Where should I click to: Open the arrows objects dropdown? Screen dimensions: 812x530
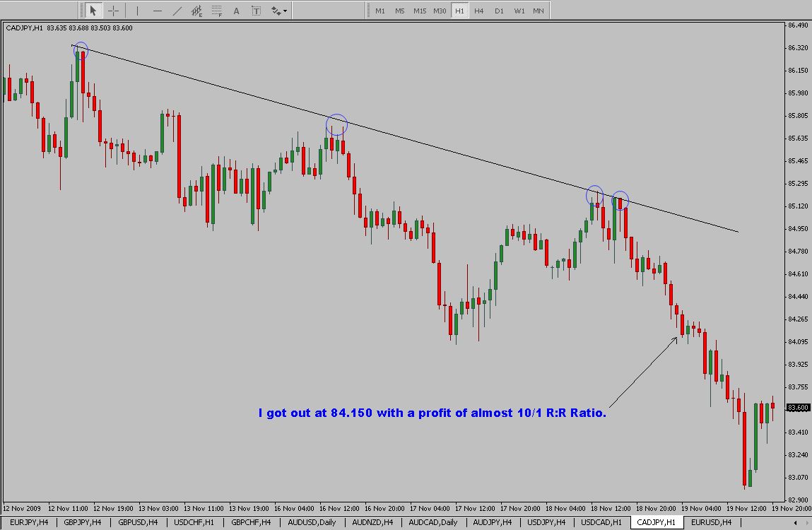click(x=279, y=11)
